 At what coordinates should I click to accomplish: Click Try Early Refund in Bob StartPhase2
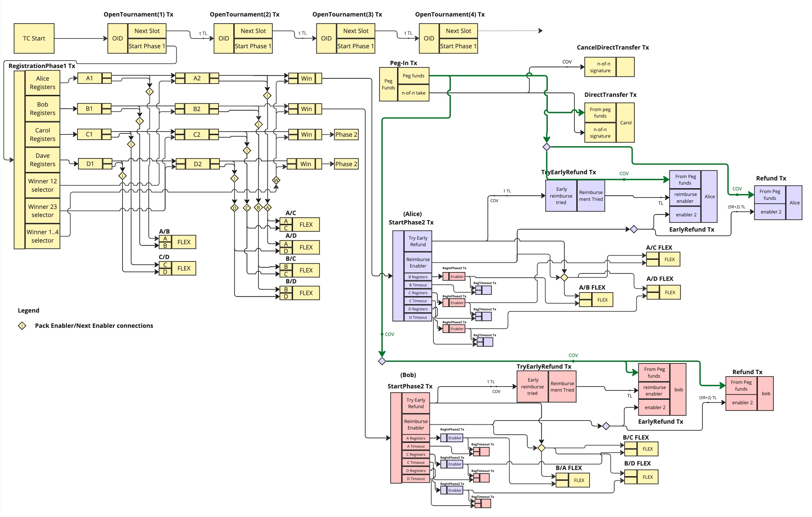coord(416,403)
